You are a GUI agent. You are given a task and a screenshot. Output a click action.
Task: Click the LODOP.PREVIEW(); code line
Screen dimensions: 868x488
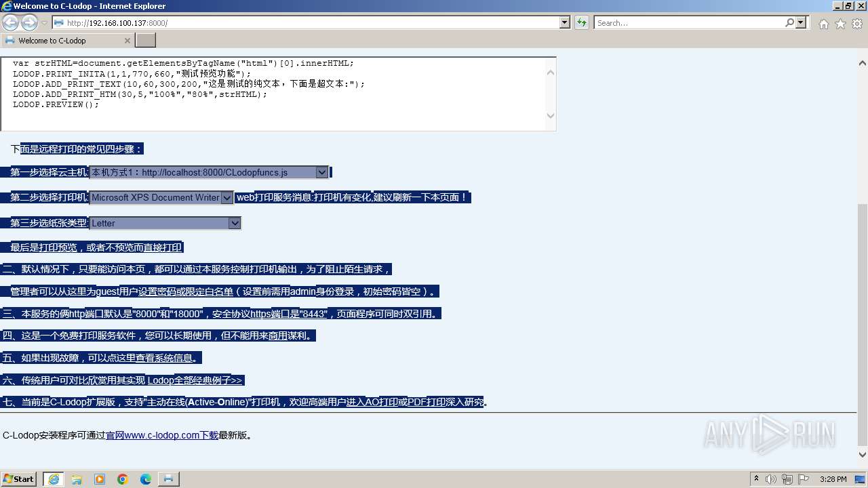pos(56,104)
